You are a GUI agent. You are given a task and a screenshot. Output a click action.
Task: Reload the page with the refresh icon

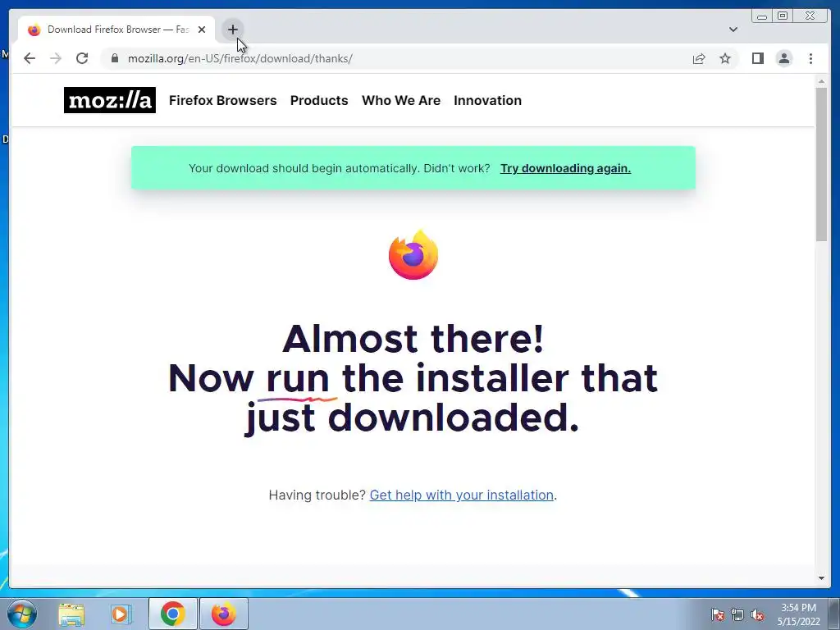(x=82, y=58)
